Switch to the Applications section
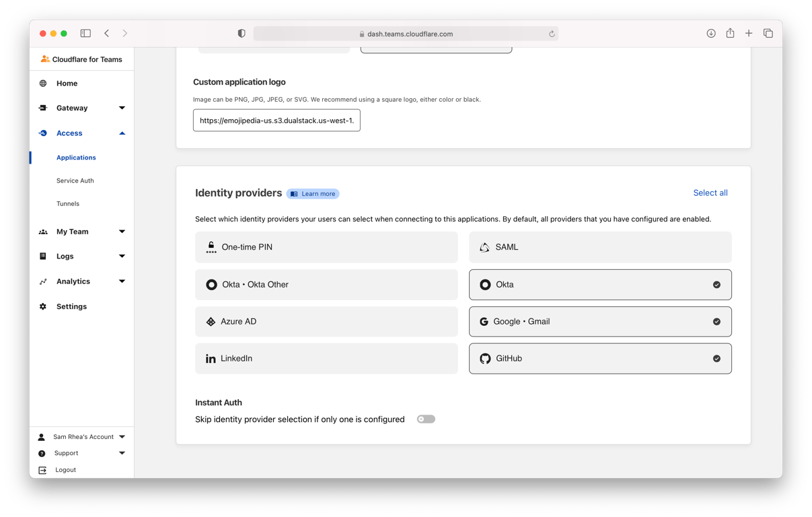Viewport: 812px width, 517px height. point(76,157)
